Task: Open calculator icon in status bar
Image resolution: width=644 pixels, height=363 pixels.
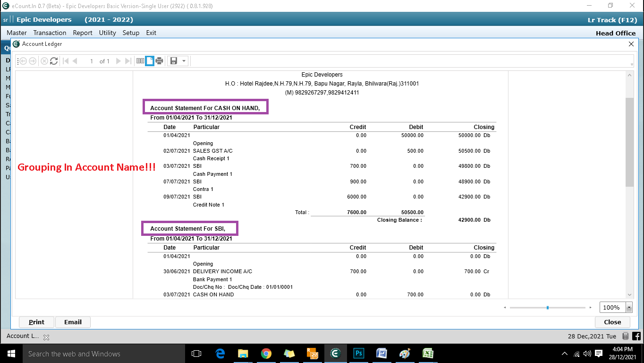Action: [626, 337]
